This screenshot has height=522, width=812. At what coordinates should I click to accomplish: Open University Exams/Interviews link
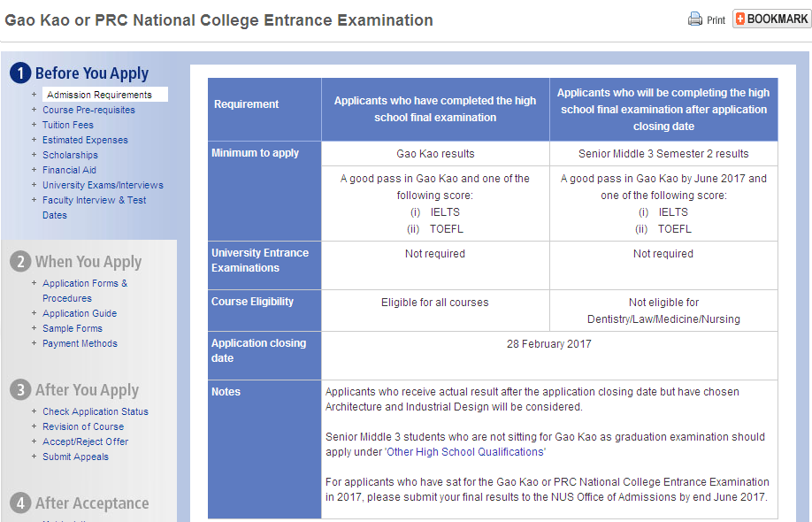coord(103,185)
